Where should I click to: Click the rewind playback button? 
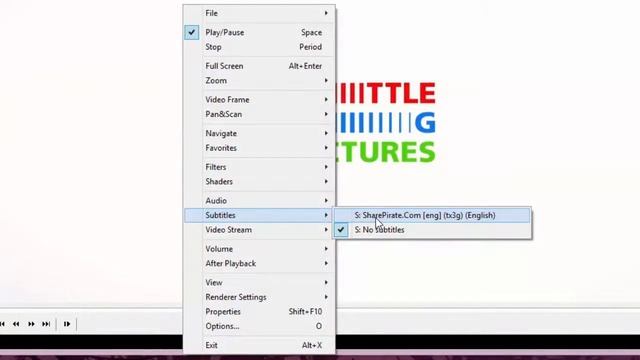16,324
